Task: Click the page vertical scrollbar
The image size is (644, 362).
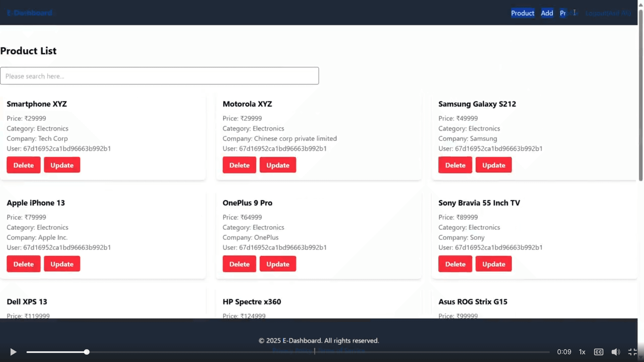Action: click(641, 95)
